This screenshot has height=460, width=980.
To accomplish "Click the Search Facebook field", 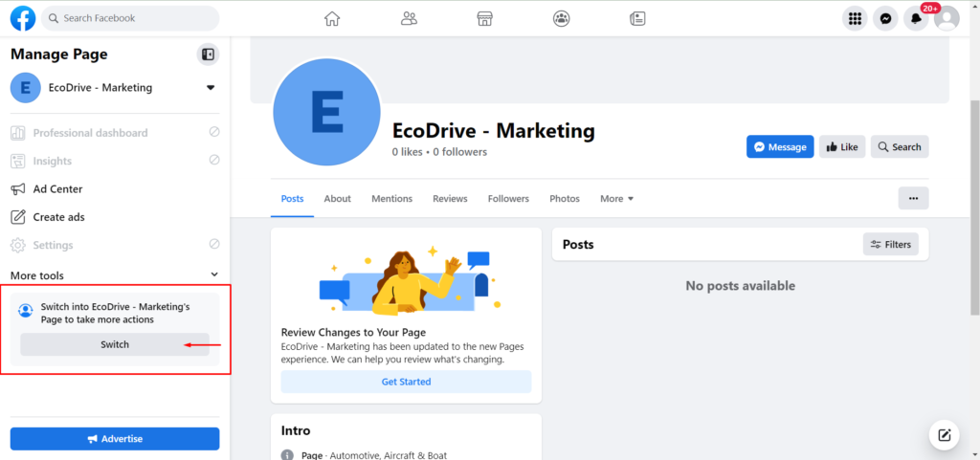I will (130, 18).
